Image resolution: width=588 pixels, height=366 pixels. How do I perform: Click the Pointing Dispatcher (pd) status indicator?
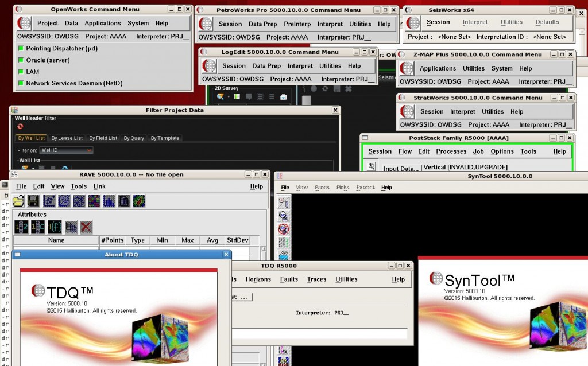(x=21, y=48)
